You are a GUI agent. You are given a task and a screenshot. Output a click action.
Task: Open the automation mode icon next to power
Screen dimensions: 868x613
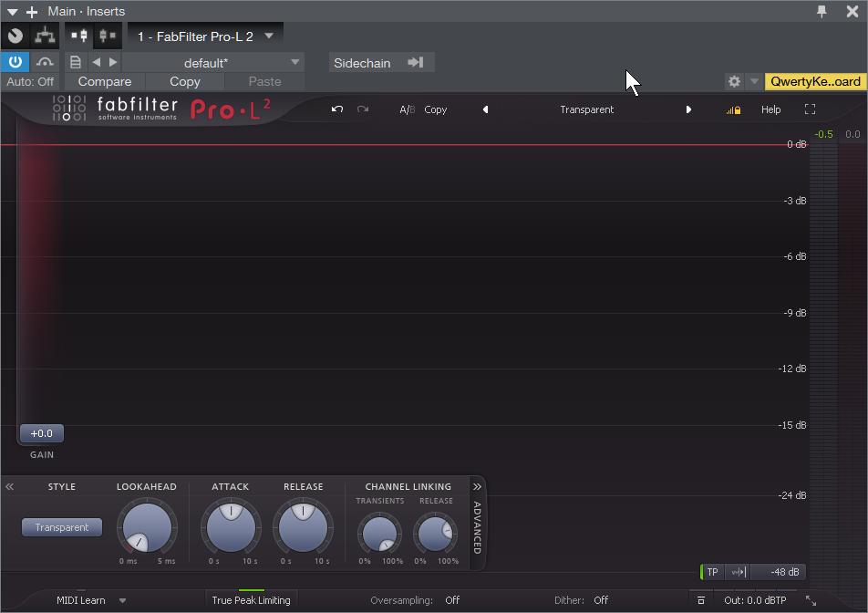(45, 62)
